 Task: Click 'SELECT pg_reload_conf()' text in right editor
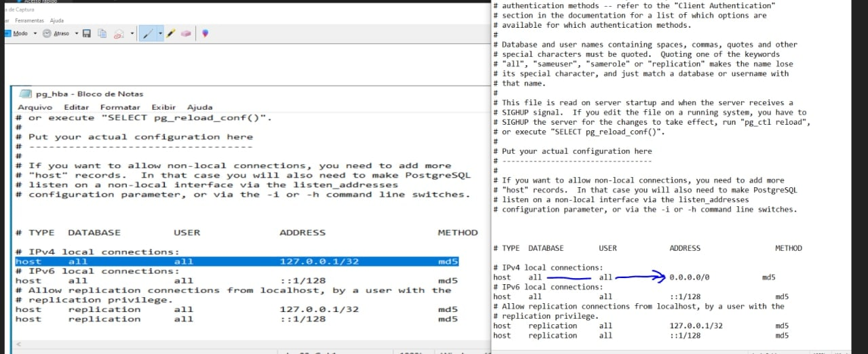point(607,132)
